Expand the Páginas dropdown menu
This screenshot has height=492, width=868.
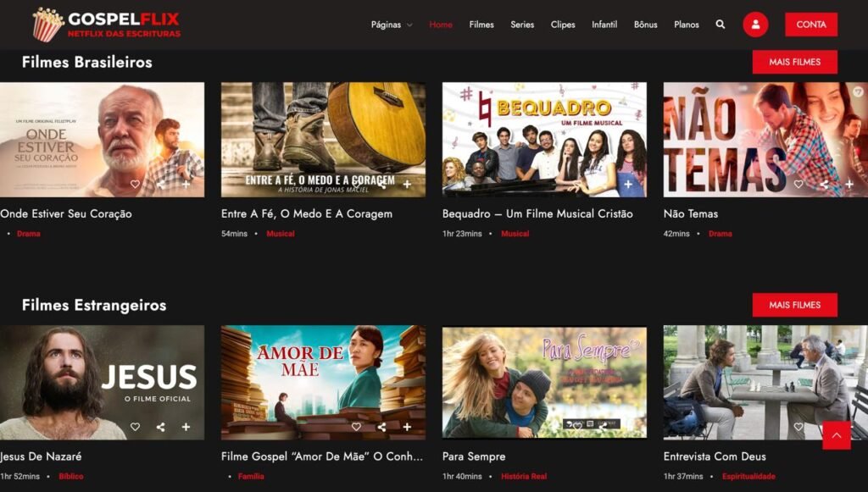click(x=392, y=25)
